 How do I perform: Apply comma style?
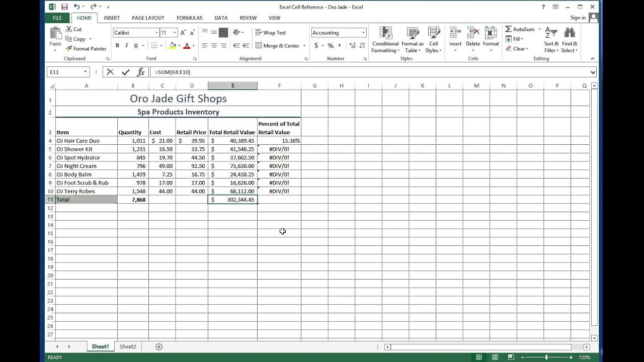pyautogui.click(x=340, y=46)
